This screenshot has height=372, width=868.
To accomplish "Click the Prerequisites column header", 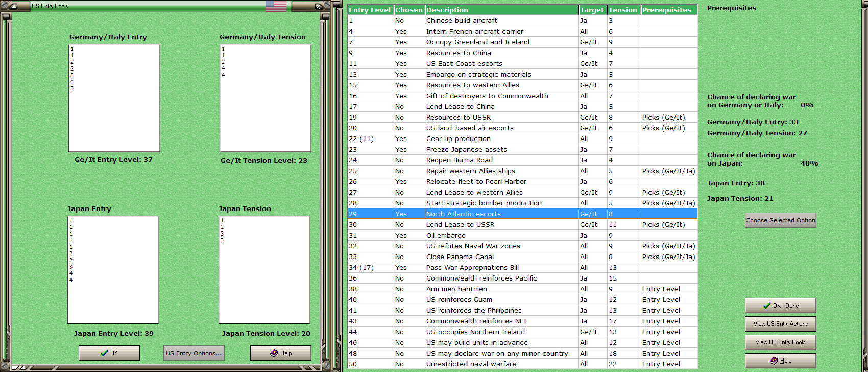I will pyautogui.click(x=669, y=10).
